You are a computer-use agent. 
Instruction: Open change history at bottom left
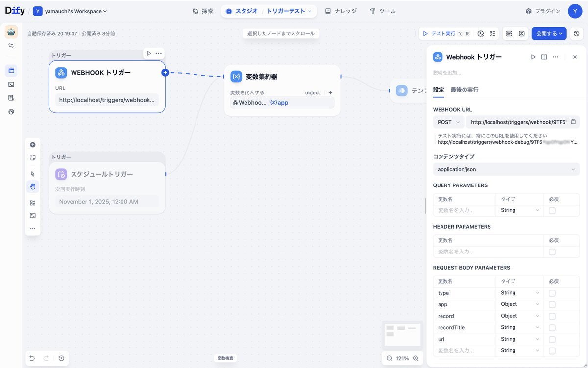61,358
